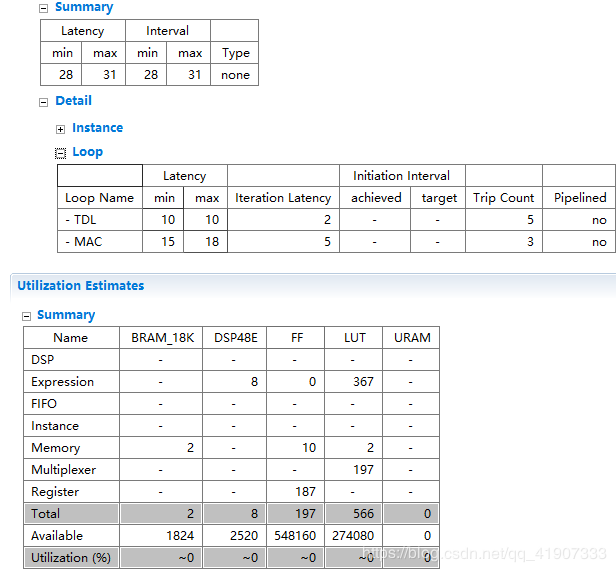
Task: Click the Type value none cell
Action: (235, 75)
